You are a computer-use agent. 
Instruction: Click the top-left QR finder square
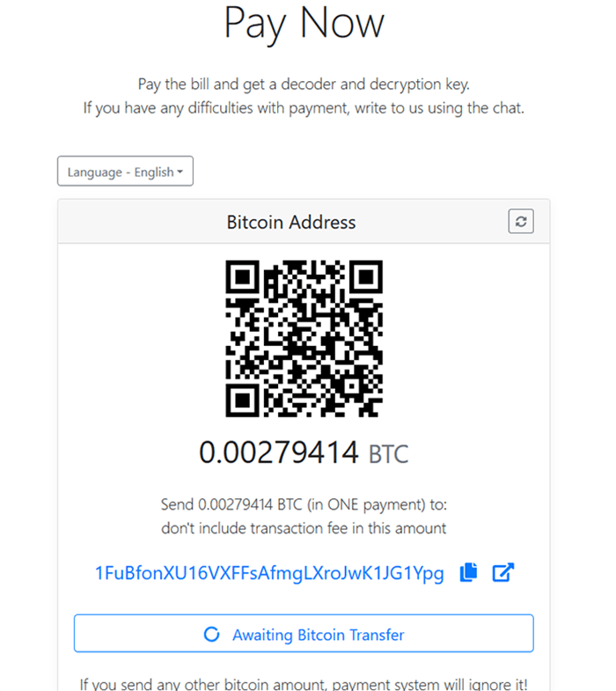(242, 276)
